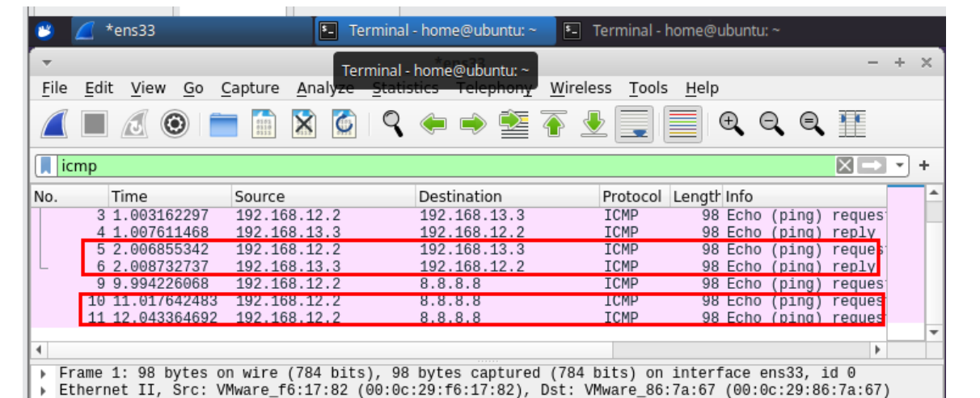Open the Go menu
Viewport: 980px width, 398px height.
coord(193,88)
